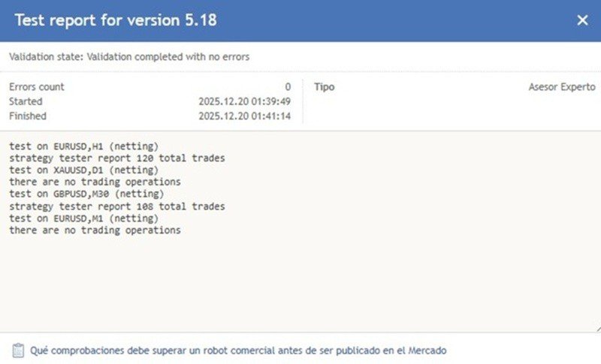This screenshot has height=364, width=601.
Task: Click the 'Finished' label
Action: tap(28, 116)
